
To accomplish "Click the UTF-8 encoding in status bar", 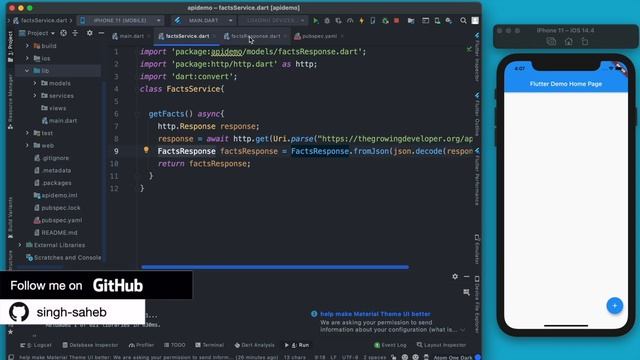I will [350, 357].
